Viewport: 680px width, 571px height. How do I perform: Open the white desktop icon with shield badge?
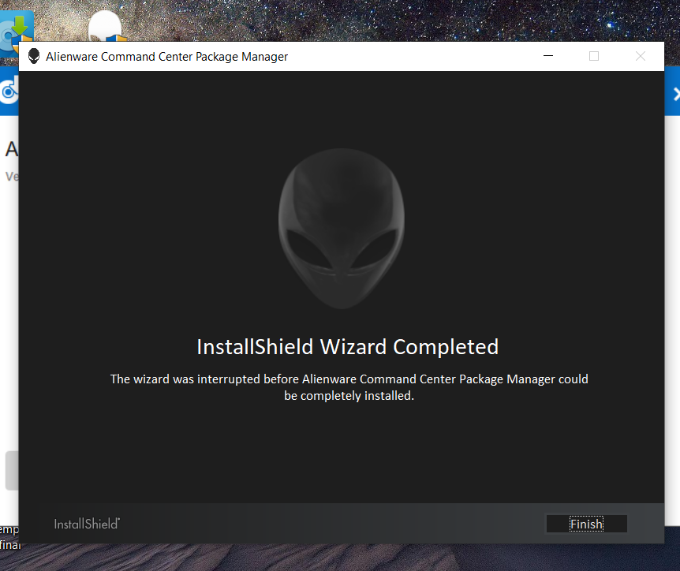[x=105, y=27]
